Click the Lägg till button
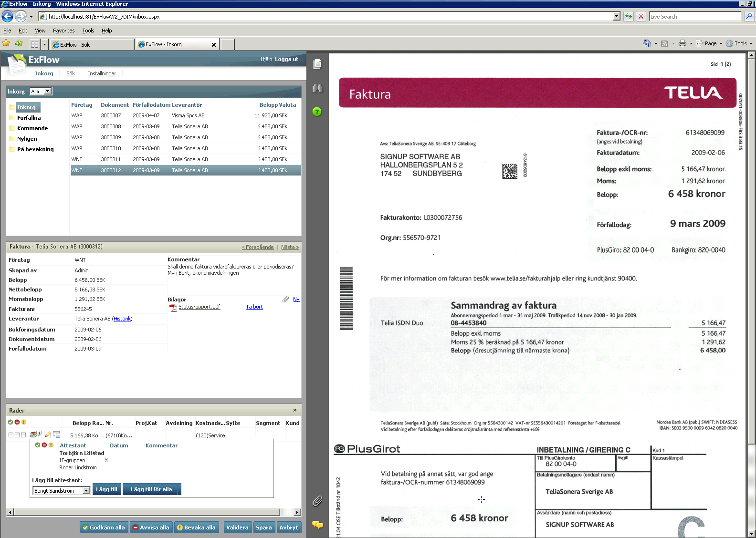Viewport: 756px width, 538px height. (x=106, y=489)
